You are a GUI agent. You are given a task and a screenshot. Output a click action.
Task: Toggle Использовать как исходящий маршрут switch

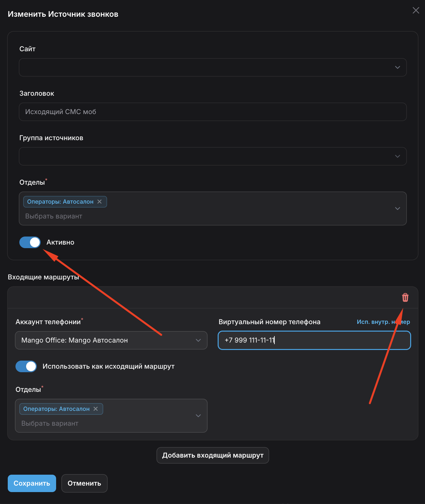coord(26,366)
